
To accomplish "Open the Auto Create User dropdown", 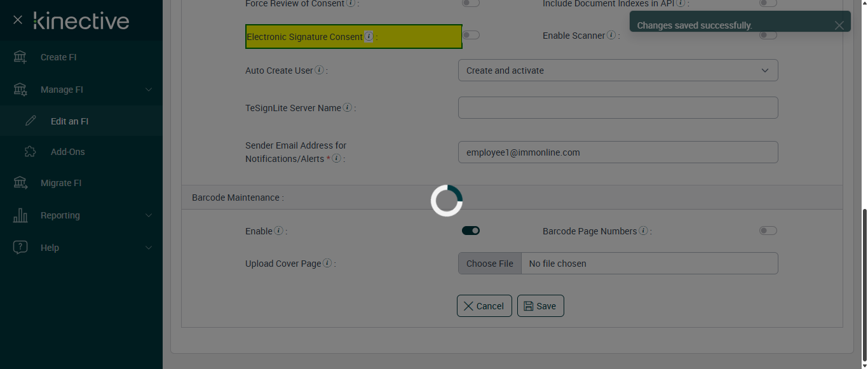I will (x=618, y=70).
